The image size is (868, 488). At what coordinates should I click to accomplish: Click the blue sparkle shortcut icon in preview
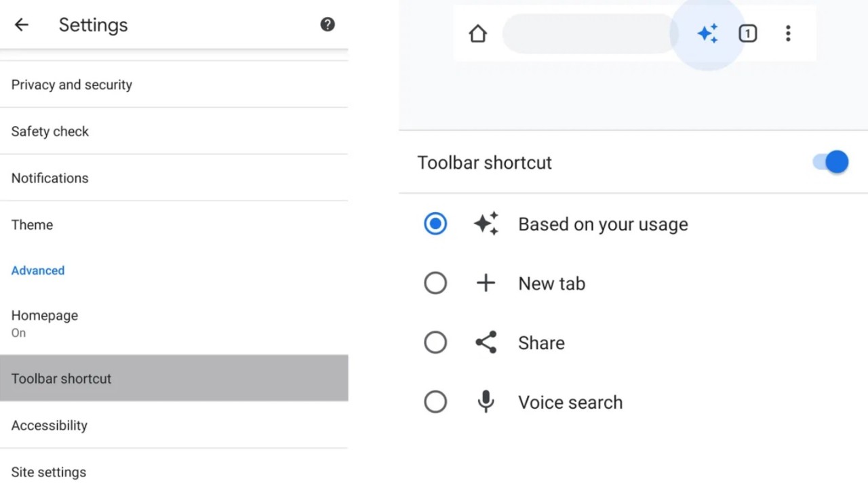pyautogui.click(x=707, y=34)
